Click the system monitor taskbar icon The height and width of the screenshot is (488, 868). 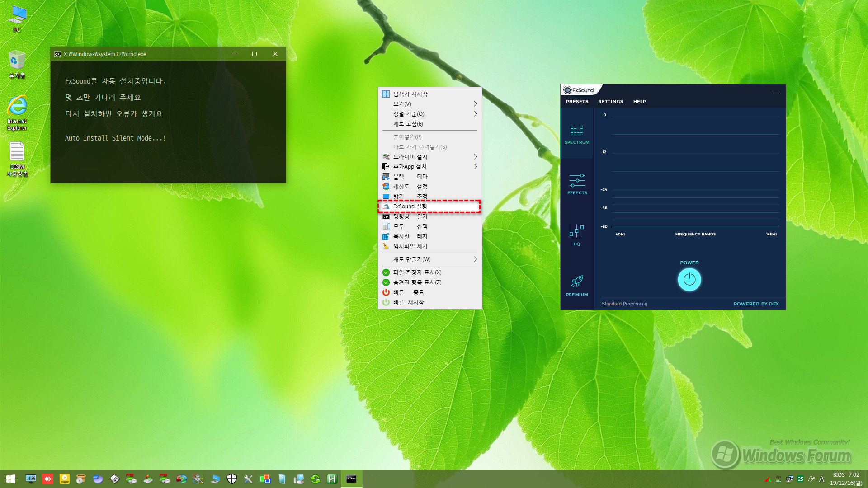pos(31,479)
